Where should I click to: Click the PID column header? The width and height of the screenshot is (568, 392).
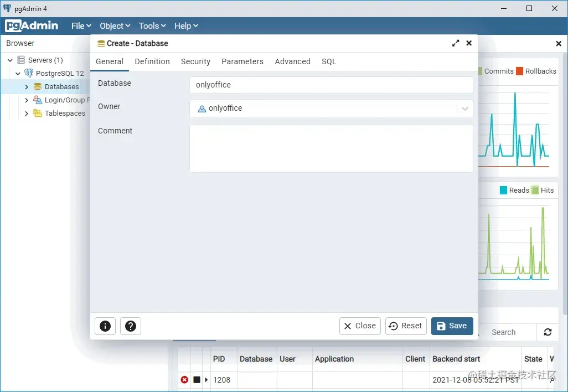coord(219,359)
